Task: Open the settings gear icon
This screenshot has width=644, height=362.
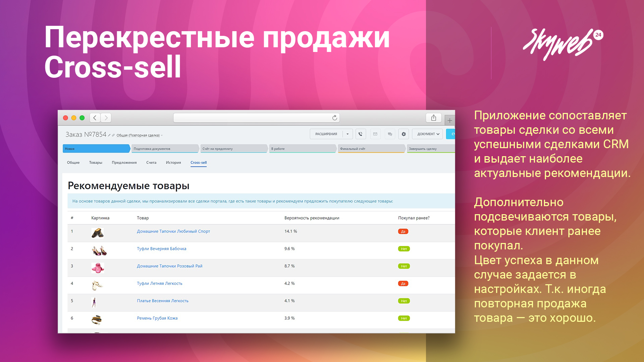Action: (x=404, y=134)
